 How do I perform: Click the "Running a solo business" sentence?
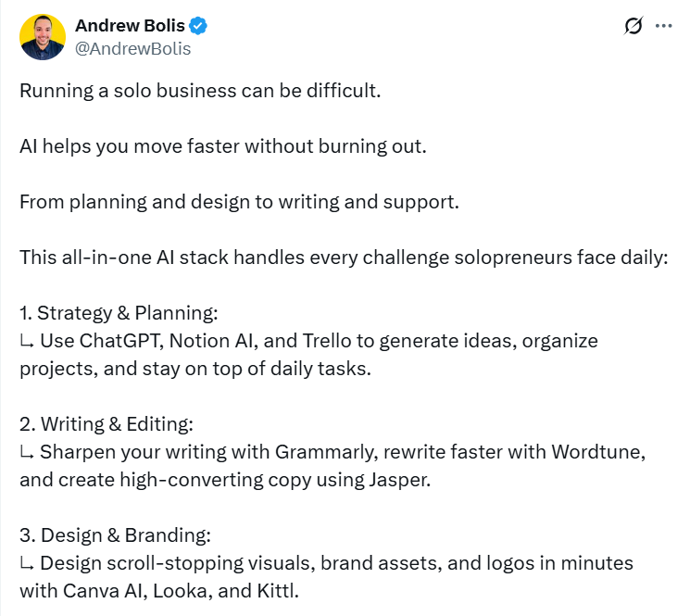(x=200, y=93)
